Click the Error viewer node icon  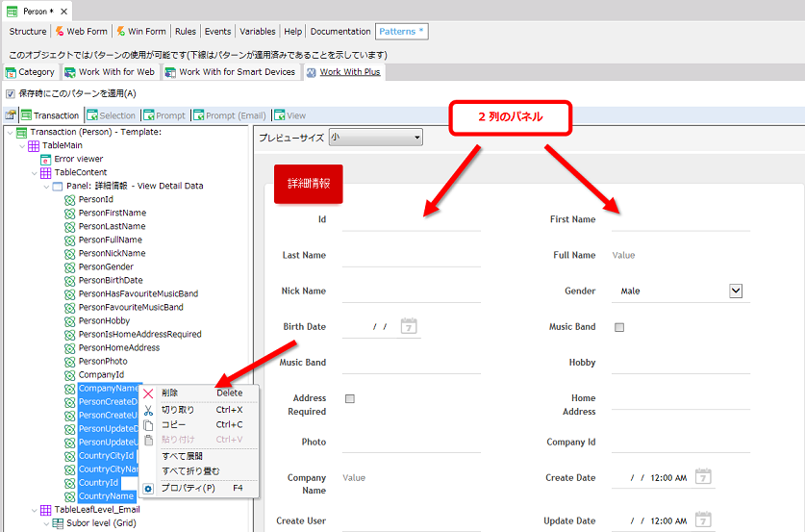tap(45, 159)
